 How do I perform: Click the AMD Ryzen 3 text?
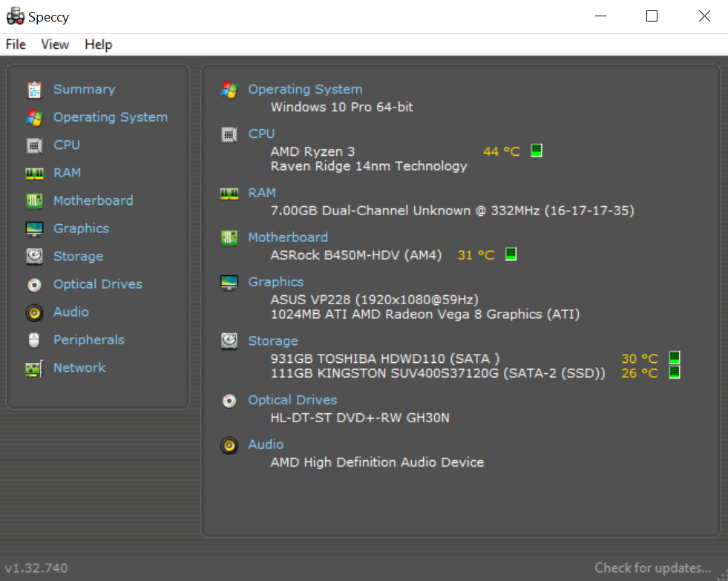tap(312, 151)
